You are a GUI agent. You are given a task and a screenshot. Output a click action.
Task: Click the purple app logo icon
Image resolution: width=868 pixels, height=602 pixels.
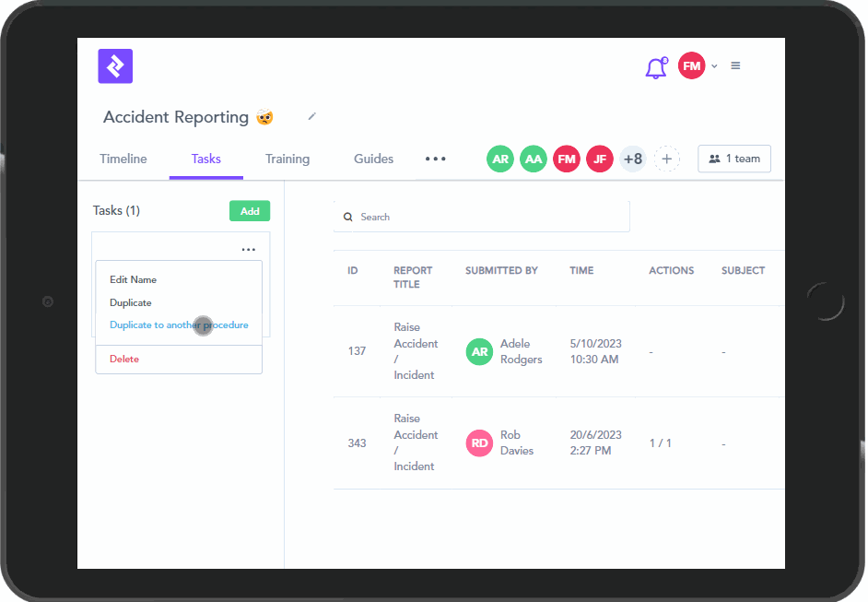[x=115, y=66]
